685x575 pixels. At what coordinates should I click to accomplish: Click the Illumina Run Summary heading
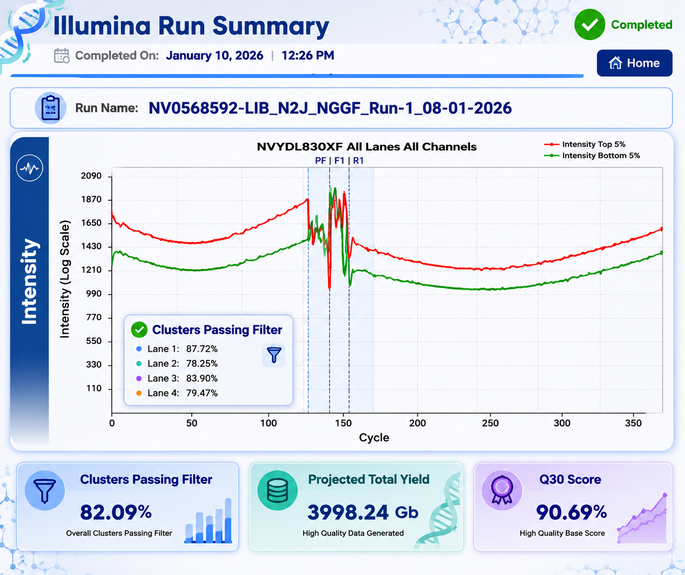tap(191, 26)
